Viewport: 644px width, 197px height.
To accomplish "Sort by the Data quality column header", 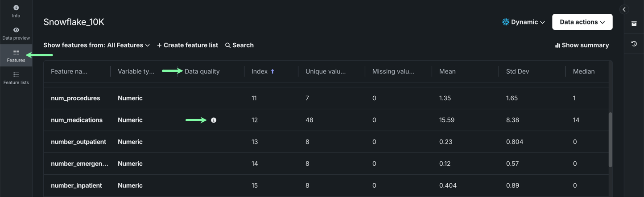I will point(202,71).
